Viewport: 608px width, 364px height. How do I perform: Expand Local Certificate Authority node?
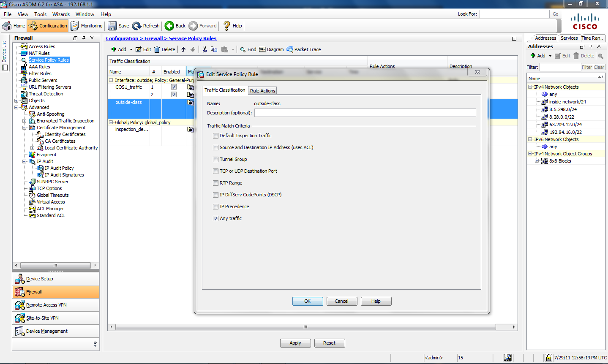[33, 148]
